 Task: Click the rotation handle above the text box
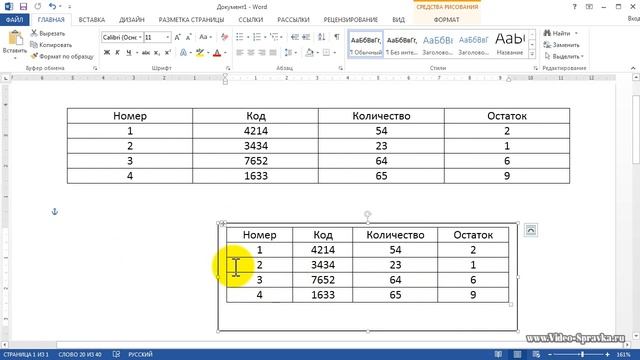click(367, 214)
